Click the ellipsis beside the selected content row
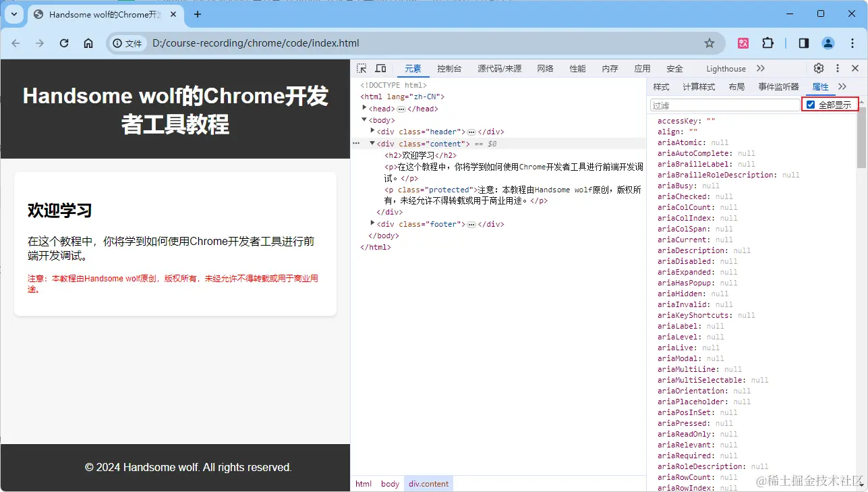The width and height of the screenshot is (868, 492). point(356,143)
